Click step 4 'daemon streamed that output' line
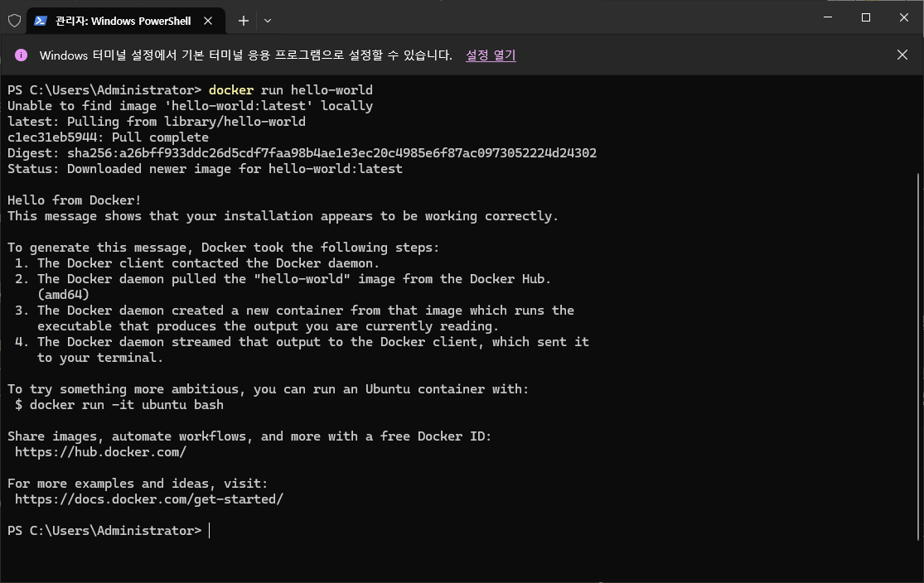 [x=302, y=341]
